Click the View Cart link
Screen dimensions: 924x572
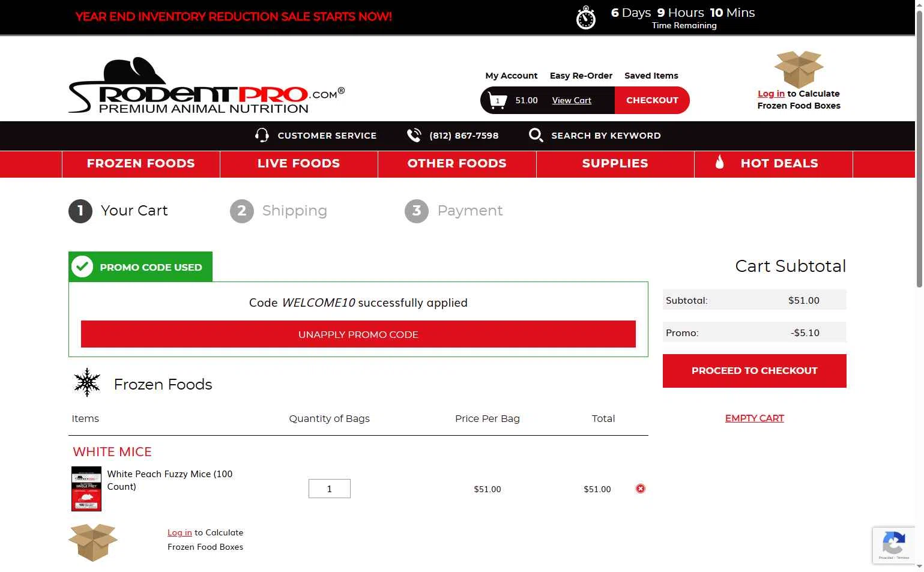tap(572, 100)
